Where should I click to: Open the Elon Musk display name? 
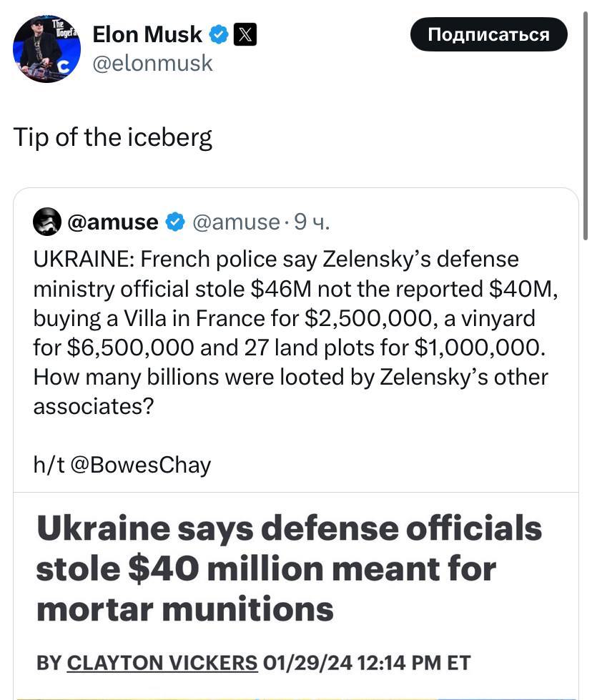point(147,34)
